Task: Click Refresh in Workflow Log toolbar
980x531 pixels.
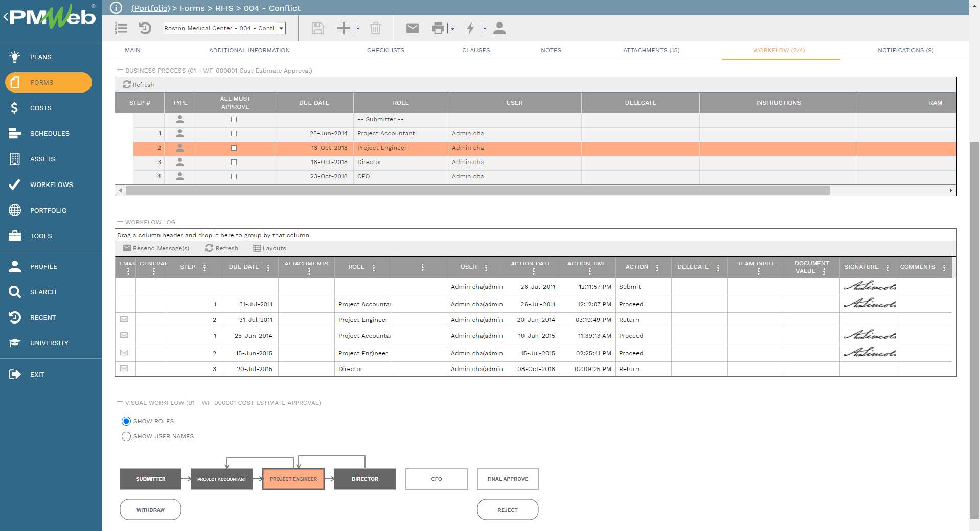Action: [x=222, y=248]
